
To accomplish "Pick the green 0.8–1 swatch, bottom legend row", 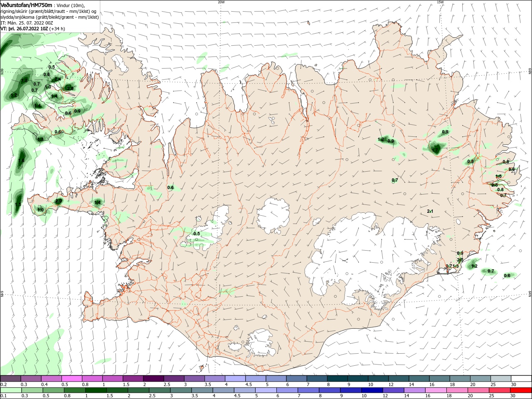I will tap(75, 390).
